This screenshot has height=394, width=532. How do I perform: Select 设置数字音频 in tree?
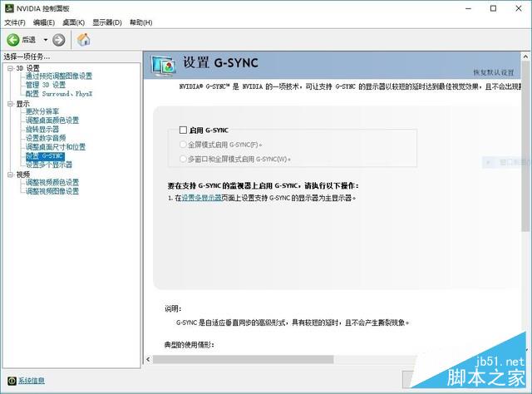click(46, 138)
